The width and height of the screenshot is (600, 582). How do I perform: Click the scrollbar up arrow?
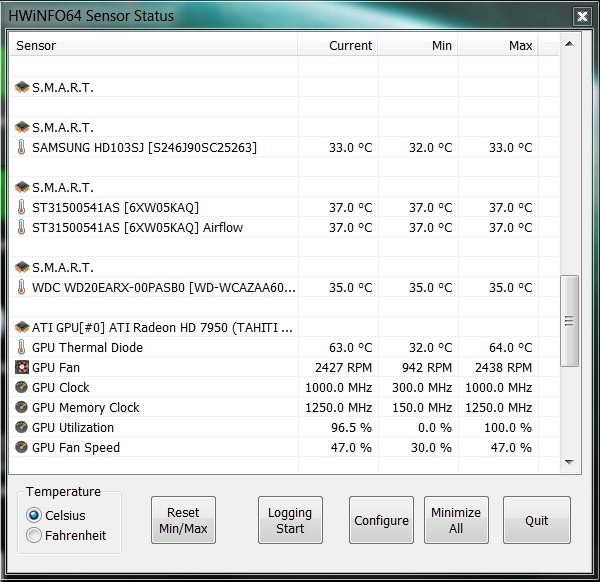569,44
